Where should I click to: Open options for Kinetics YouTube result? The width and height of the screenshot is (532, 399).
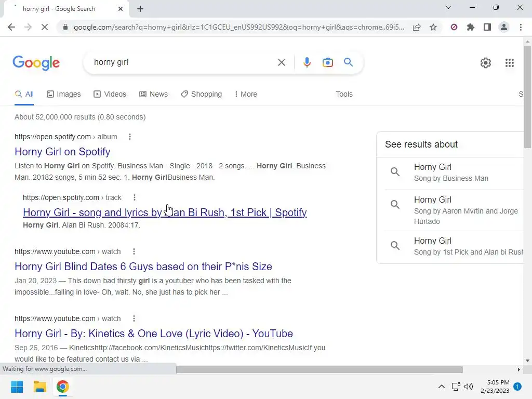tap(134, 318)
